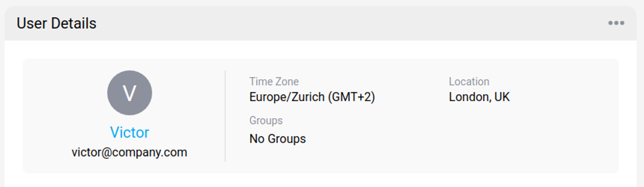Click the vertical divider beside the avatar
The height and width of the screenshot is (187, 644).
point(225,116)
